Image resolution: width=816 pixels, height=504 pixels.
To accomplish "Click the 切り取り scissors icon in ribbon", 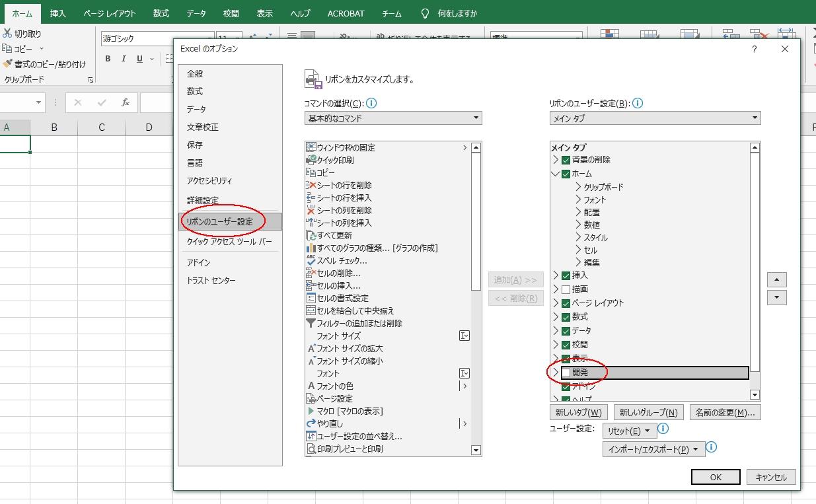I will click(x=7, y=33).
